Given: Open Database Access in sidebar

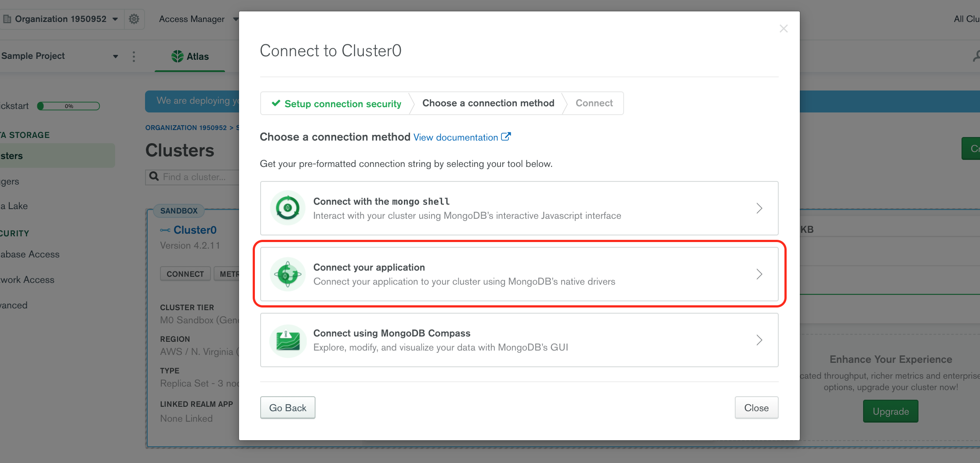Looking at the screenshot, I should [x=29, y=254].
